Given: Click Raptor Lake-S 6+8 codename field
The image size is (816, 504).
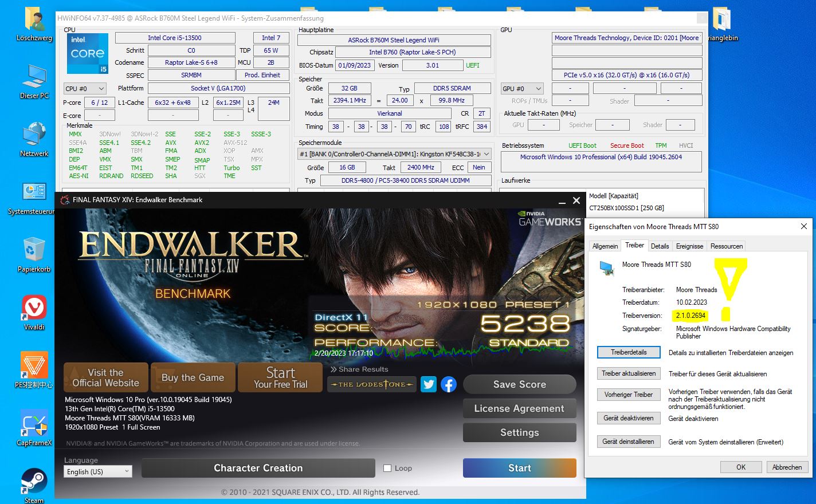Looking at the screenshot, I should 191,62.
